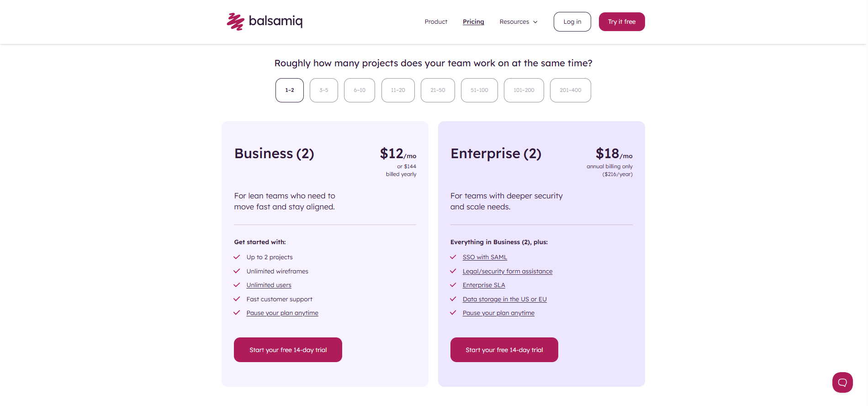Screen dimensions: 868x406
Task: Select the 3-5 projects option
Action: (323, 90)
